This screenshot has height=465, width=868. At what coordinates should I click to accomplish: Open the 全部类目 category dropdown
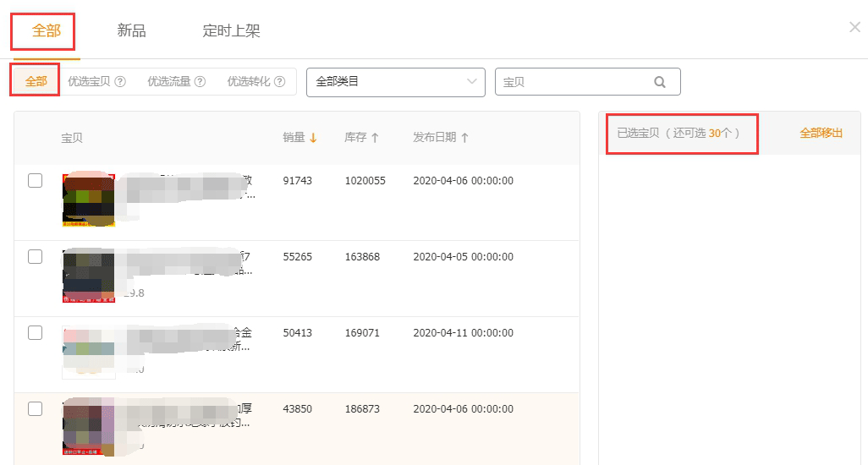[395, 82]
